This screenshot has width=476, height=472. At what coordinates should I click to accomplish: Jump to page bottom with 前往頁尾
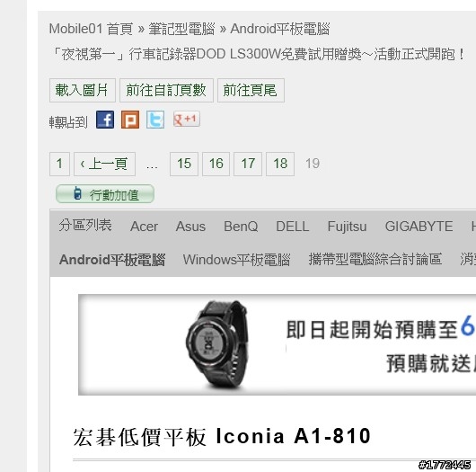coord(251,90)
